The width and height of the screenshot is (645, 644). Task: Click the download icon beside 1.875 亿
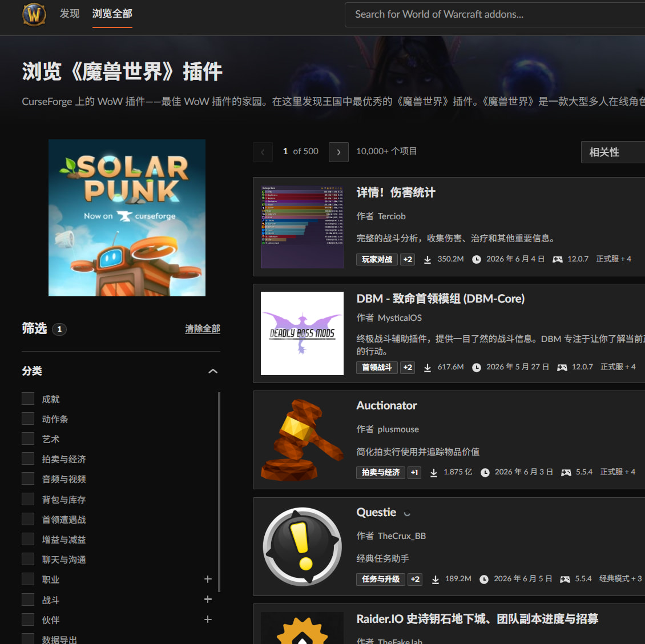tap(434, 473)
